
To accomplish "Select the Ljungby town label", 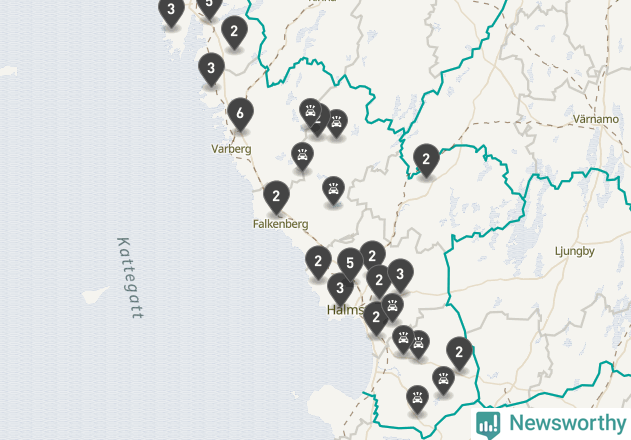I will pyautogui.click(x=574, y=251).
